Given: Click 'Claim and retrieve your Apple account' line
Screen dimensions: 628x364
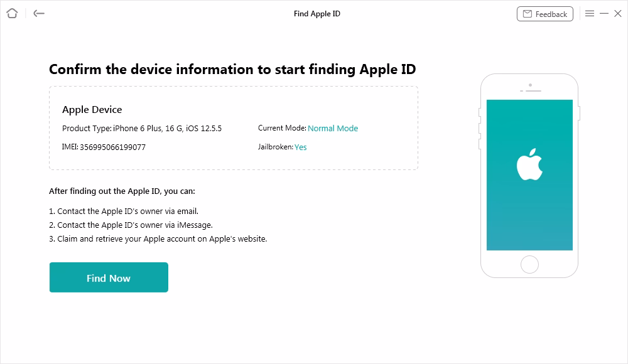Looking at the screenshot, I should point(158,238).
